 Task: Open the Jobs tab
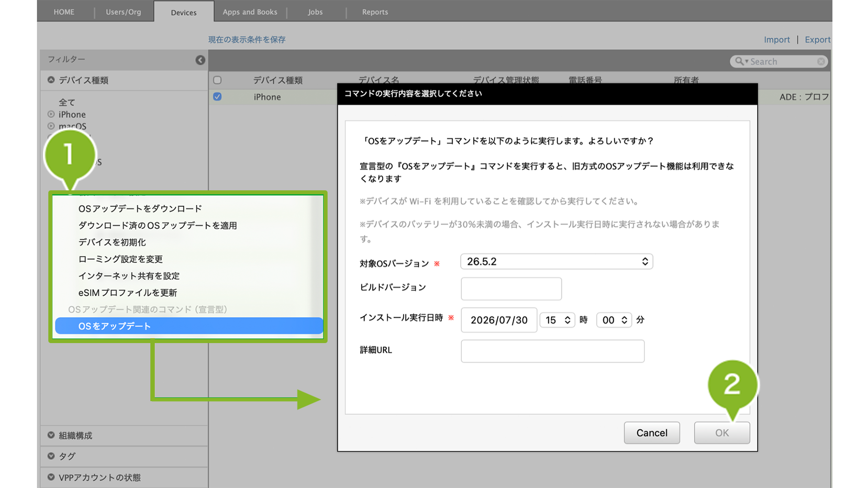[x=315, y=12]
